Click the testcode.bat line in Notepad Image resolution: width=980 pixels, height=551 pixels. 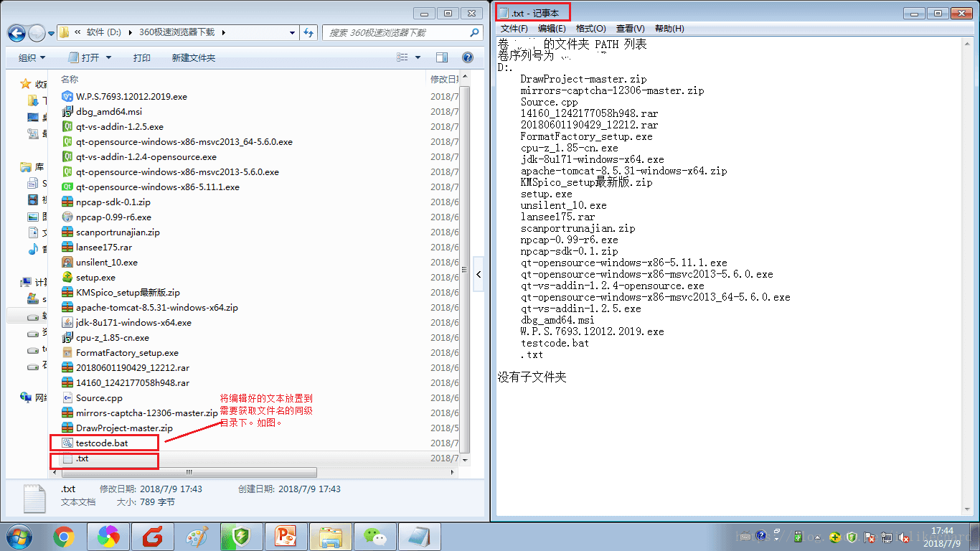pyautogui.click(x=555, y=343)
